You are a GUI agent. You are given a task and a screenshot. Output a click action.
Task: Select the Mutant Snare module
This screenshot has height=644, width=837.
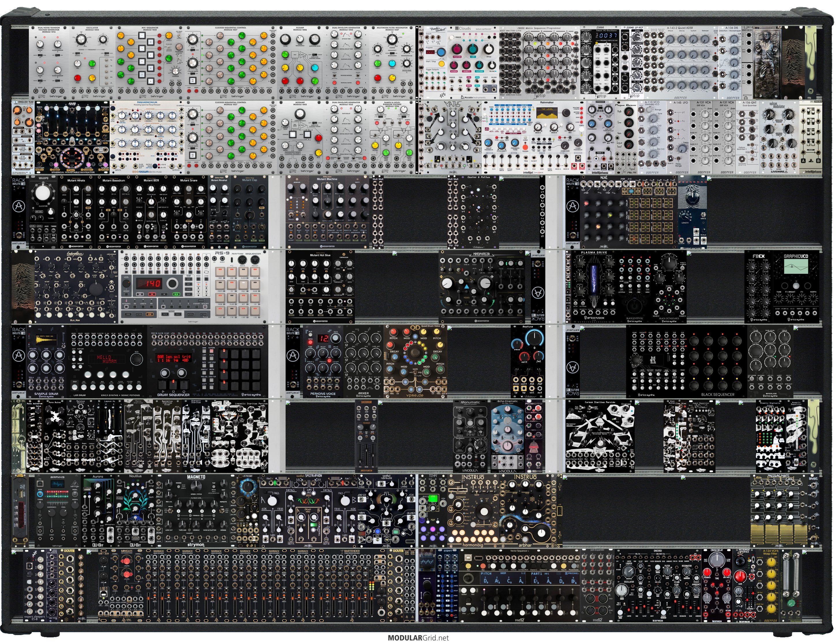tap(189, 212)
